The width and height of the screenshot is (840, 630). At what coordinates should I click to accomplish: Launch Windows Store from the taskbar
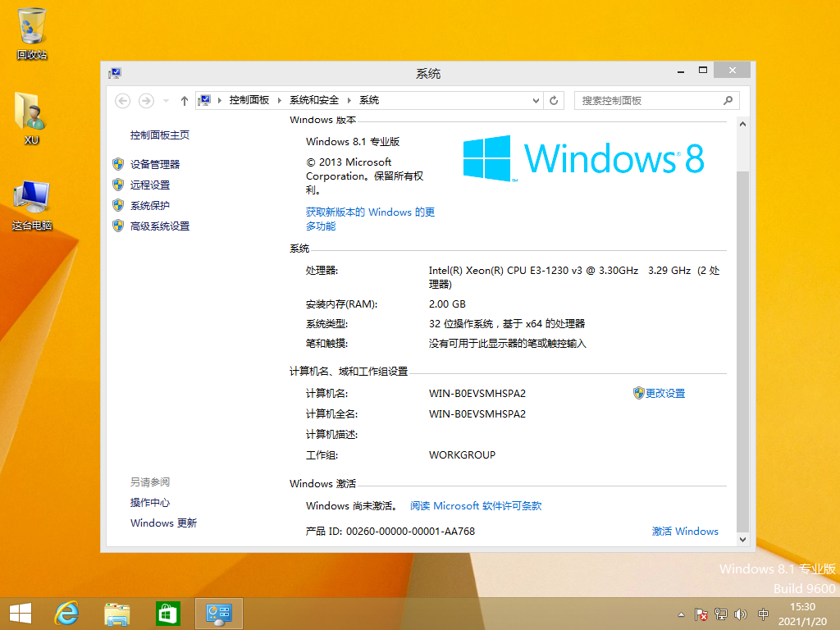(167, 613)
